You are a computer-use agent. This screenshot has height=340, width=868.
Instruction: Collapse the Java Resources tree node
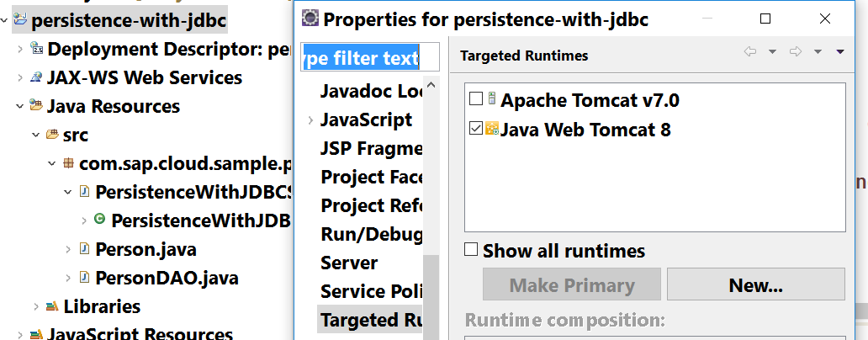pos(19,107)
